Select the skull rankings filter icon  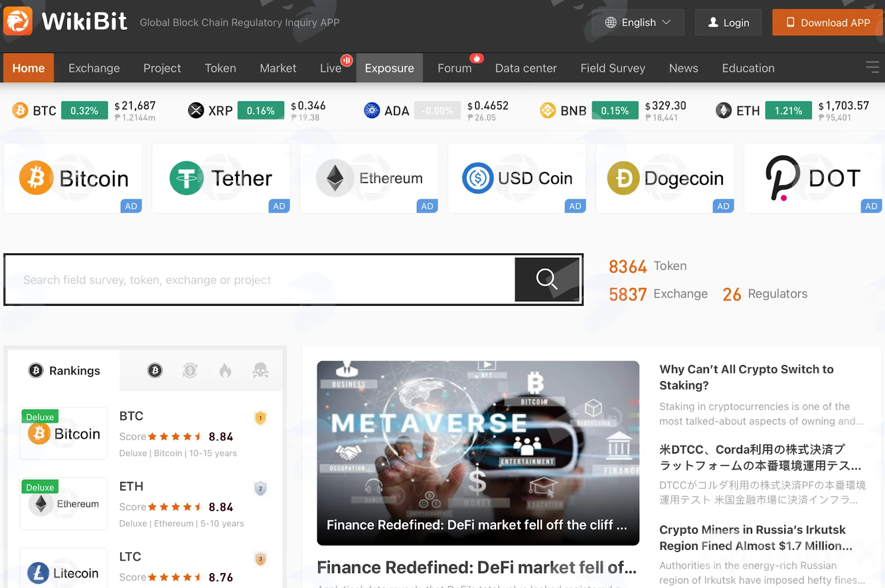[261, 371]
